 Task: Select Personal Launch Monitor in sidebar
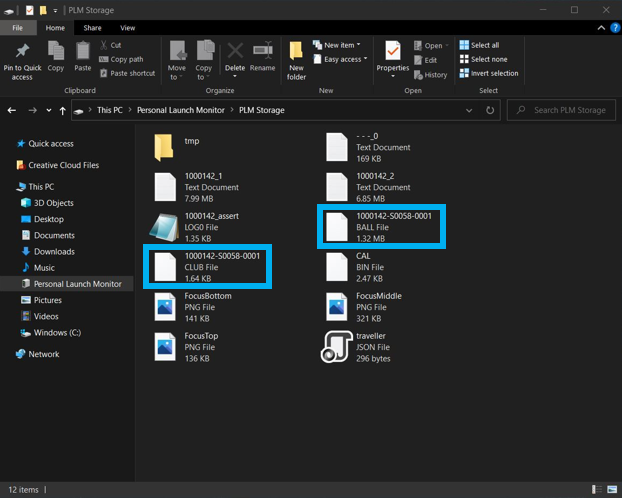point(67,284)
